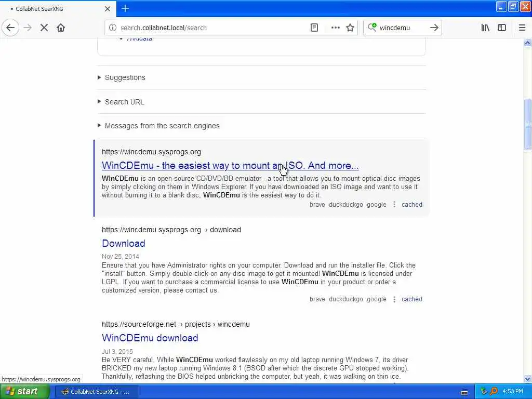This screenshot has height=399, width=532.
Task: Click the system tray magnifier icon
Action: 494,392
